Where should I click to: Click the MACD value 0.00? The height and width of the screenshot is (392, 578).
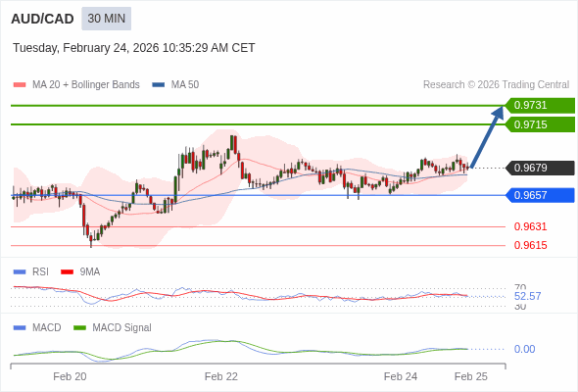coord(524,349)
